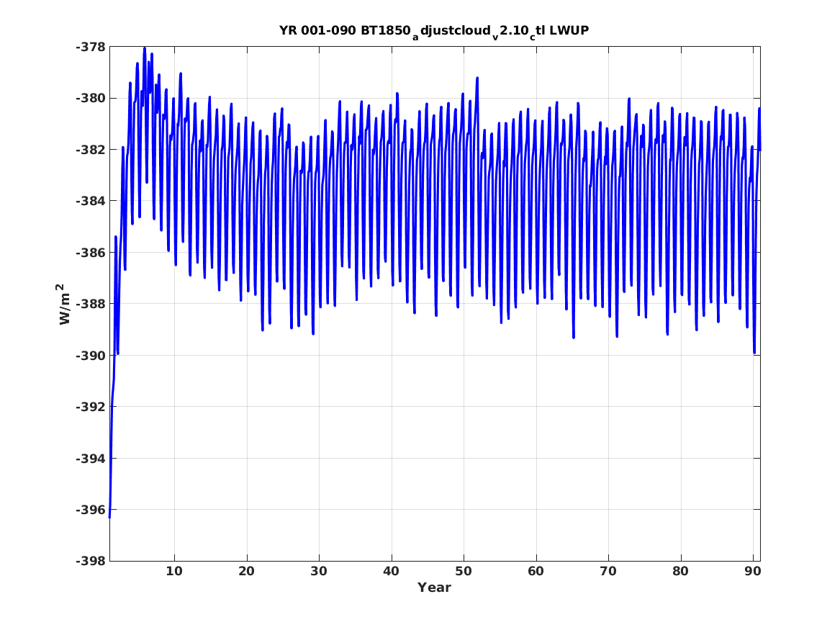Screen dimensions: 840x630
Task: Click the y-axis tick label '-390'
Action: coord(91,356)
